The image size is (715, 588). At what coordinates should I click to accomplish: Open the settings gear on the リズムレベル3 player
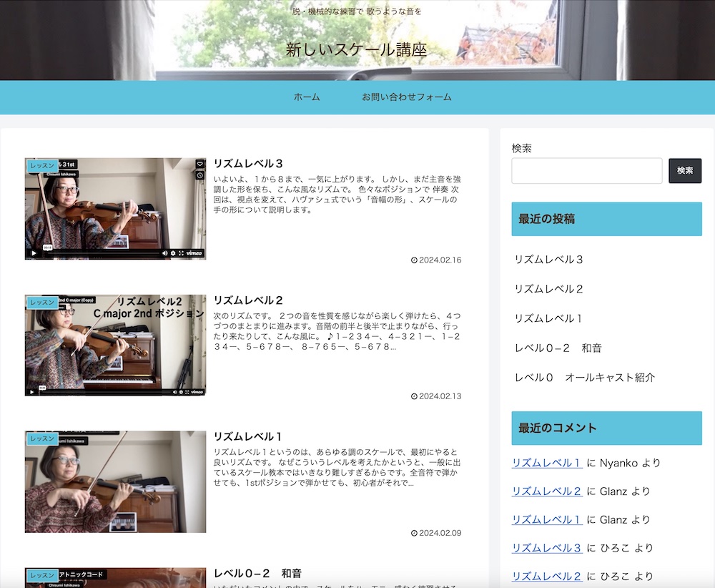click(x=173, y=253)
